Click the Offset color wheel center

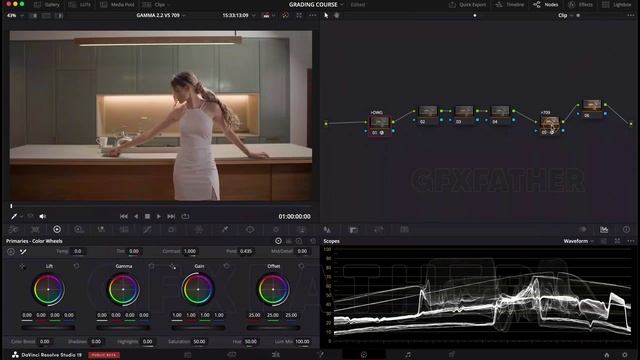click(x=273, y=289)
